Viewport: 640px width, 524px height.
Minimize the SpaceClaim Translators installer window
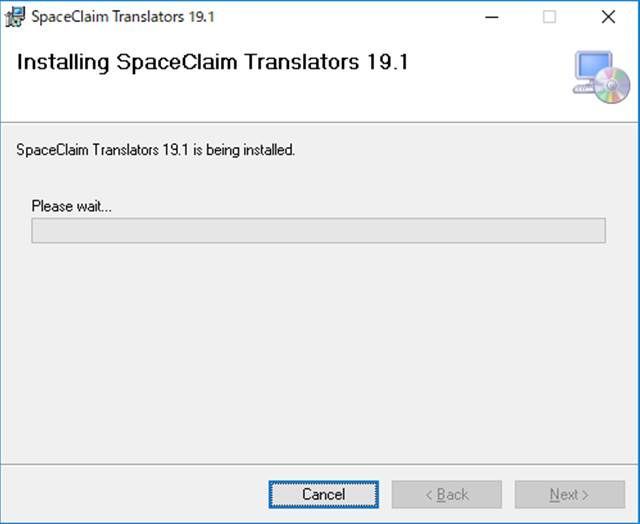491,17
